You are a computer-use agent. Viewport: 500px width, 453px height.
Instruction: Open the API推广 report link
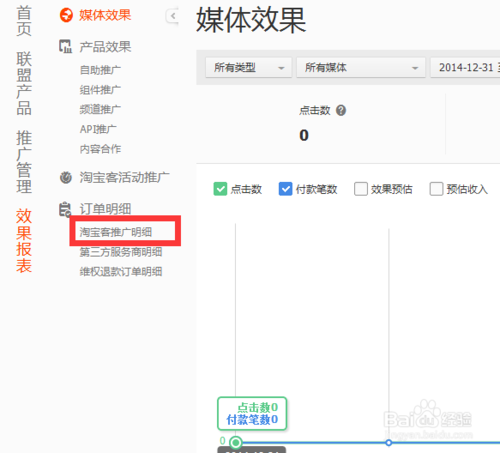point(98,129)
